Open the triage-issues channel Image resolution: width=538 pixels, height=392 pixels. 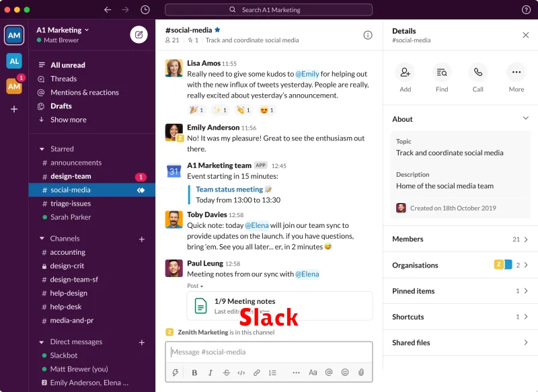[92, 204]
